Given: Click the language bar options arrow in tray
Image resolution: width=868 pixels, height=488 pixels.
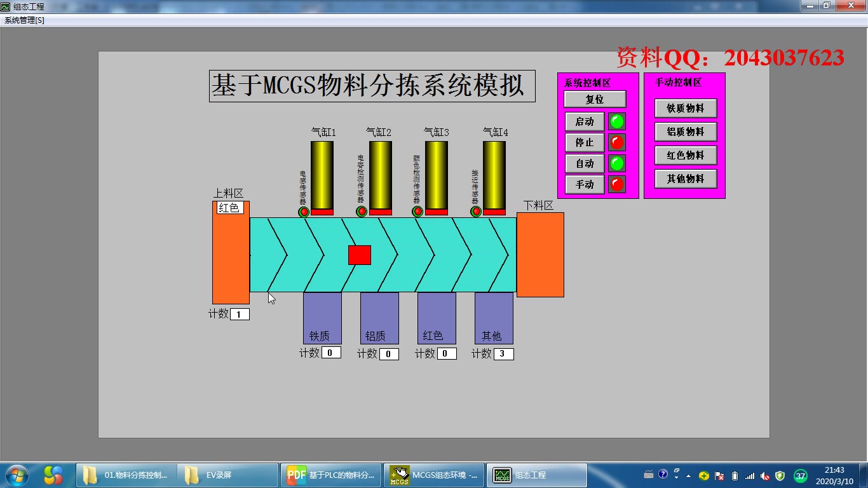Looking at the screenshot, I should point(677,477).
